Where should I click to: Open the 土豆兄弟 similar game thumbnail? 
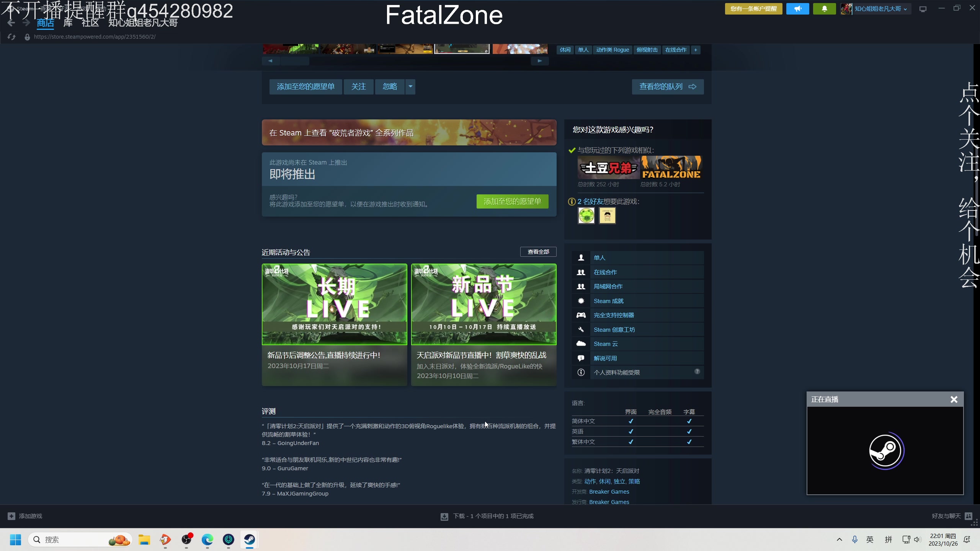[608, 167]
